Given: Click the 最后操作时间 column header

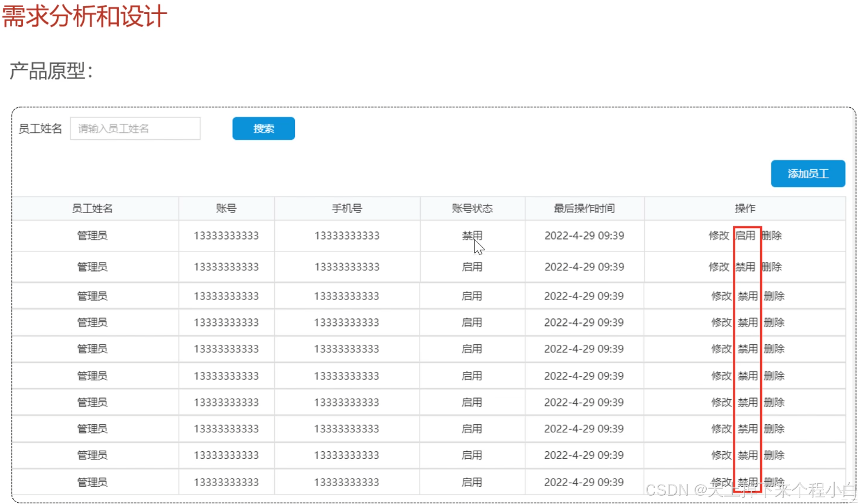Looking at the screenshot, I should [584, 208].
